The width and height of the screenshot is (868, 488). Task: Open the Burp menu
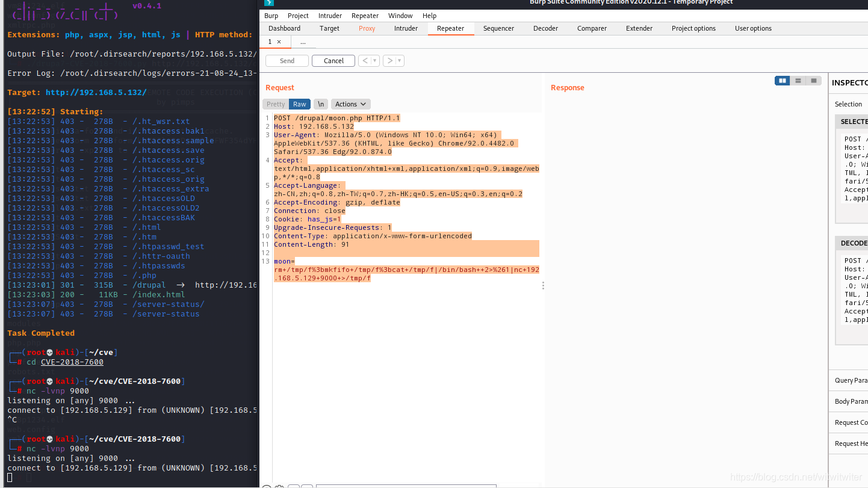[x=271, y=16]
